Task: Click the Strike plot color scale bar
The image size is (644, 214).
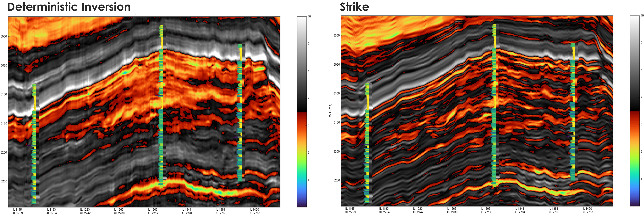Action: 635,111
